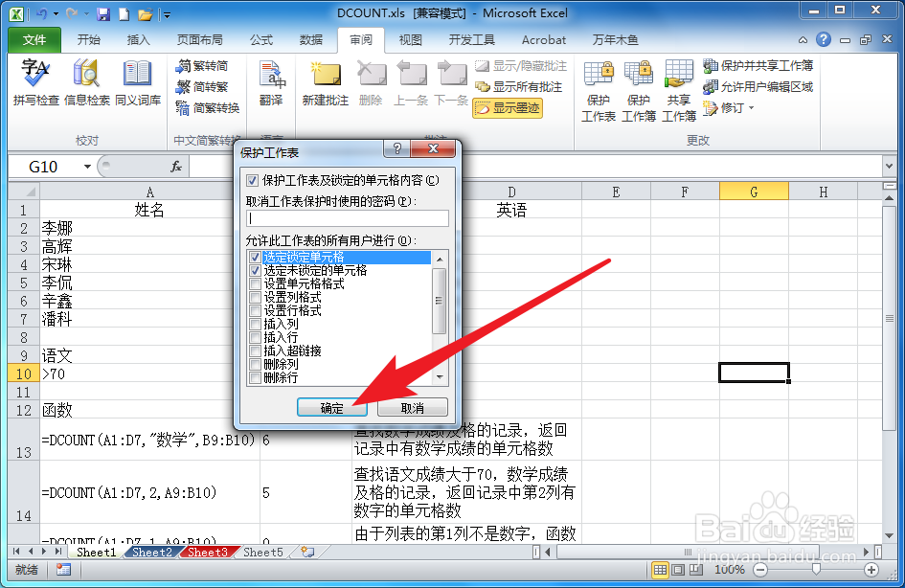Click the Undo icon in quick access toolbar
Viewport: 905px width, 588px height.
(x=41, y=13)
